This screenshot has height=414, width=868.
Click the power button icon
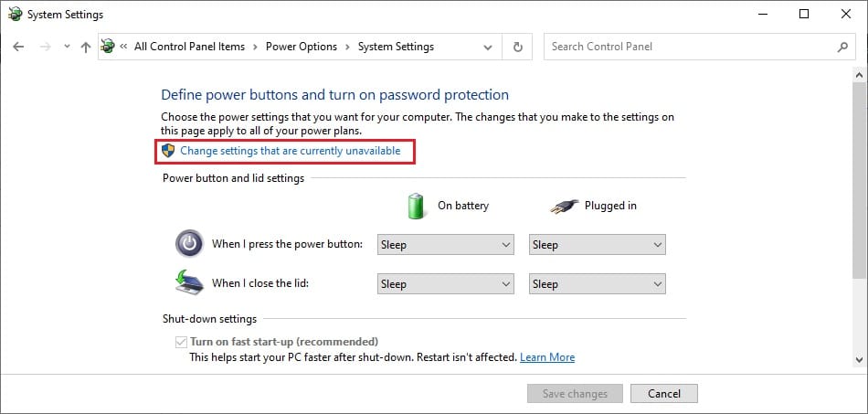(x=189, y=244)
